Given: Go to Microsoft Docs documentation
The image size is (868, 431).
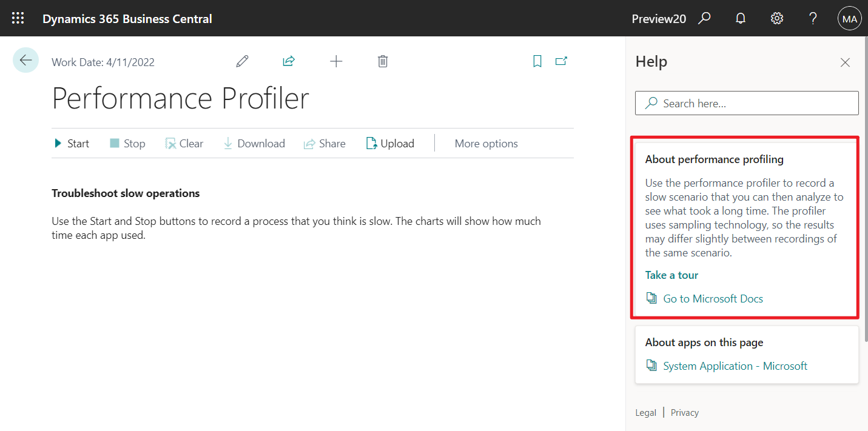Looking at the screenshot, I should coord(713,298).
